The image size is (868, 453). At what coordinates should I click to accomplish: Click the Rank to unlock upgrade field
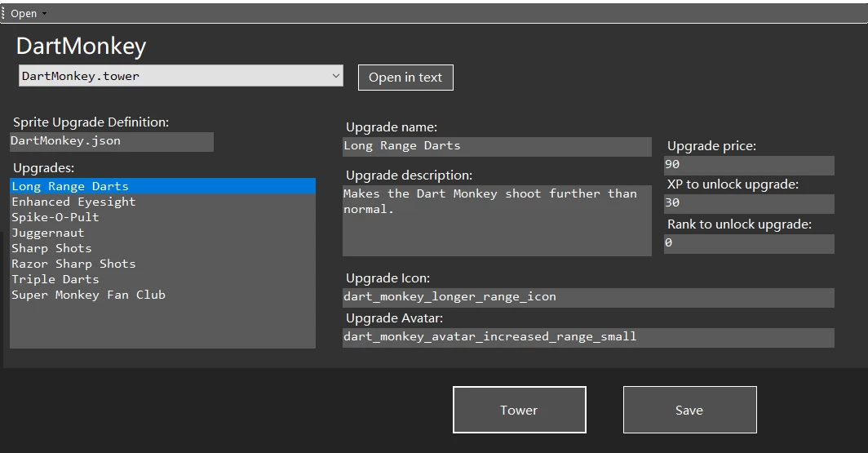point(749,244)
